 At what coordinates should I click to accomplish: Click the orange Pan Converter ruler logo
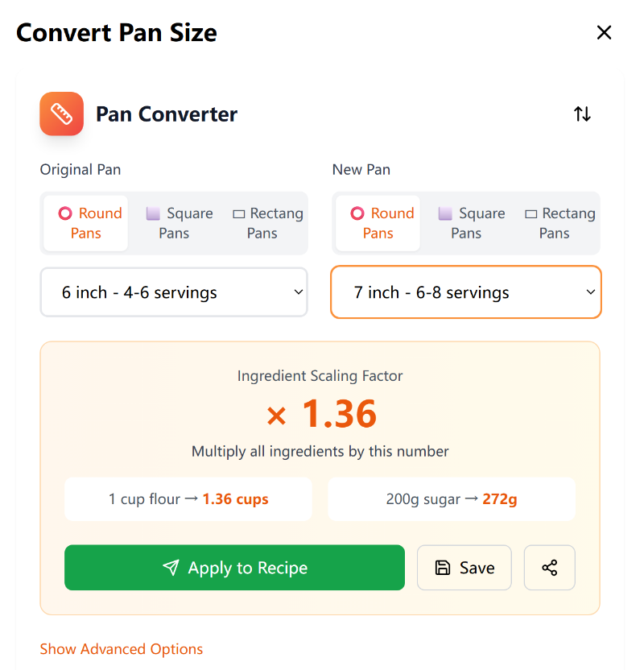coord(62,114)
